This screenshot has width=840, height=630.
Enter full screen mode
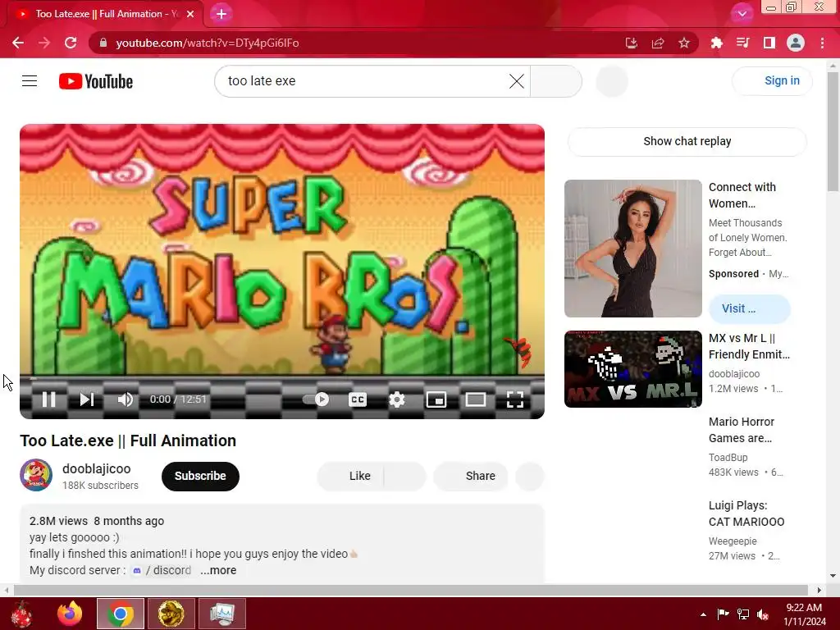click(x=515, y=399)
